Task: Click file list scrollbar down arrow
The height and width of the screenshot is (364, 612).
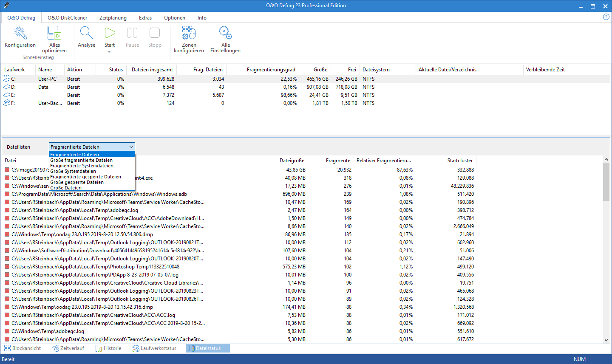Action: tap(606, 340)
